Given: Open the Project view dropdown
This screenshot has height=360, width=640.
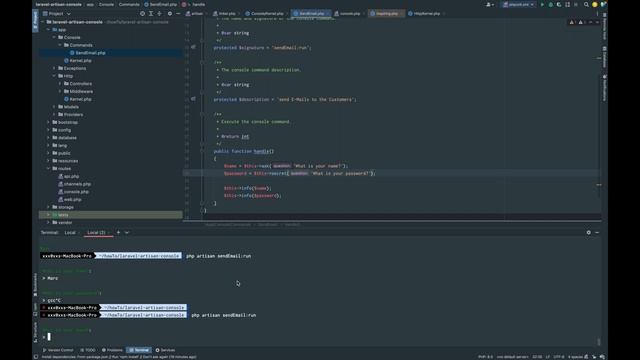Looking at the screenshot, I should click(x=57, y=13).
